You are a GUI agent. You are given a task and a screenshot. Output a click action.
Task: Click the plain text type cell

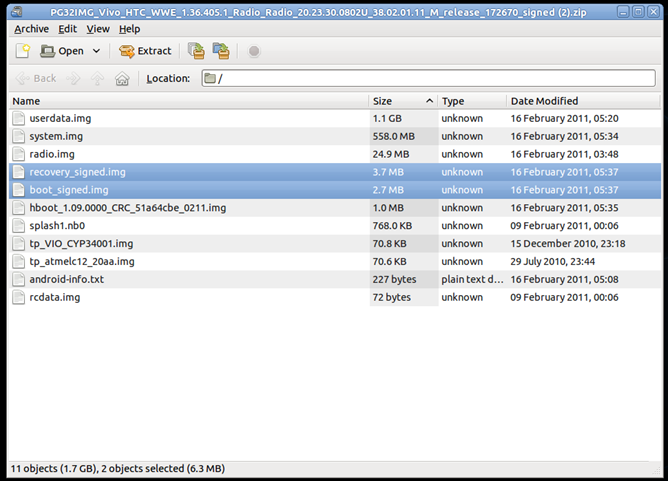(x=472, y=279)
